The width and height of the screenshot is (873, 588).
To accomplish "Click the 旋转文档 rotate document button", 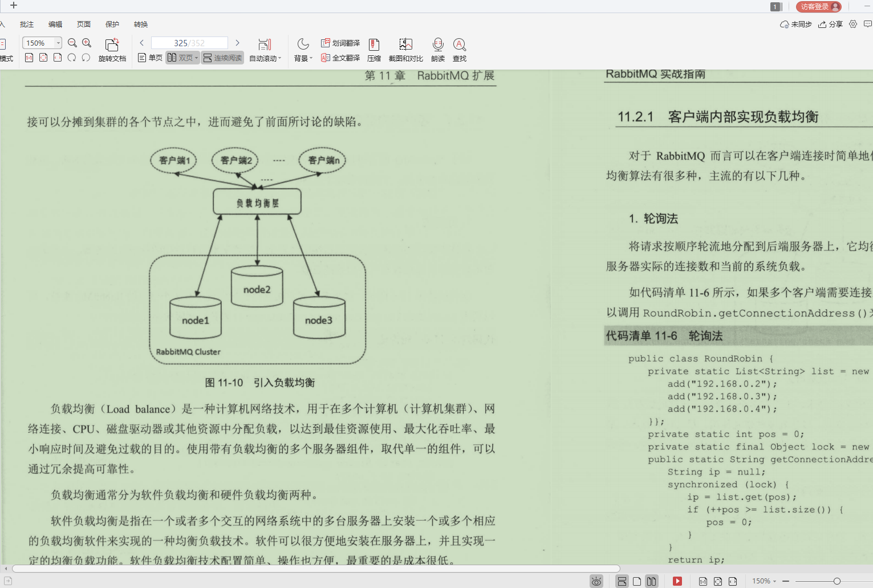I will pos(112,50).
